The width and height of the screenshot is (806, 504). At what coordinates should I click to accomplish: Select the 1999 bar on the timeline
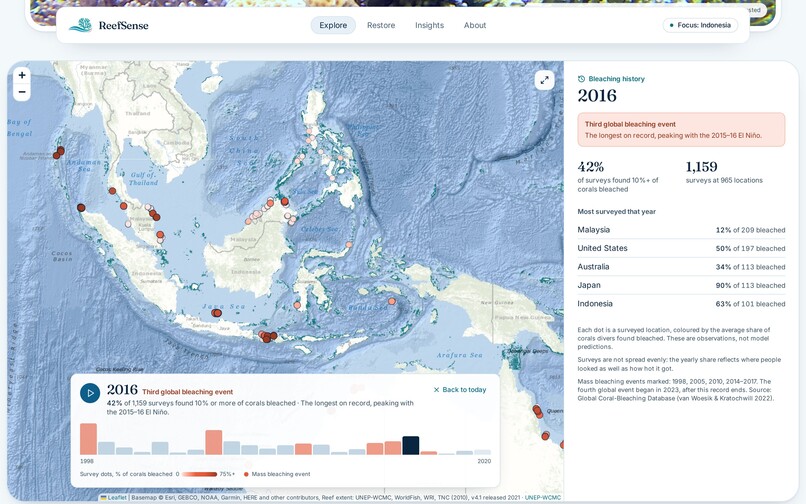[x=106, y=448]
